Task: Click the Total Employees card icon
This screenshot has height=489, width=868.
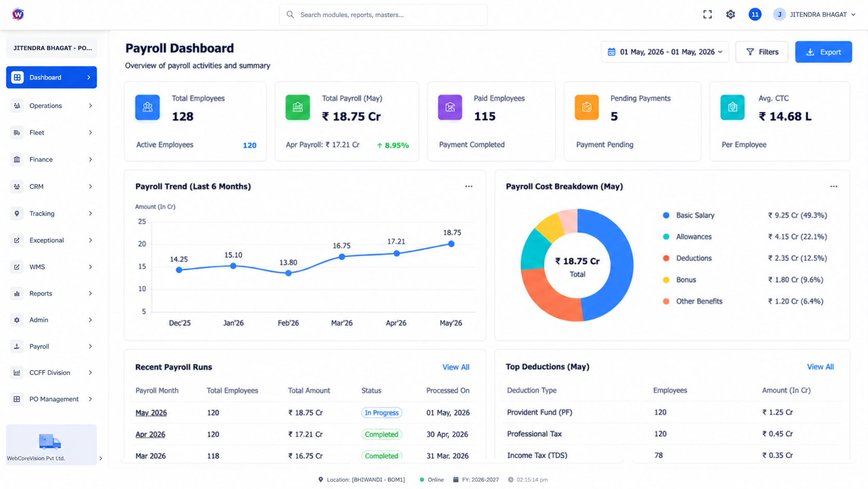Action: click(147, 108)
